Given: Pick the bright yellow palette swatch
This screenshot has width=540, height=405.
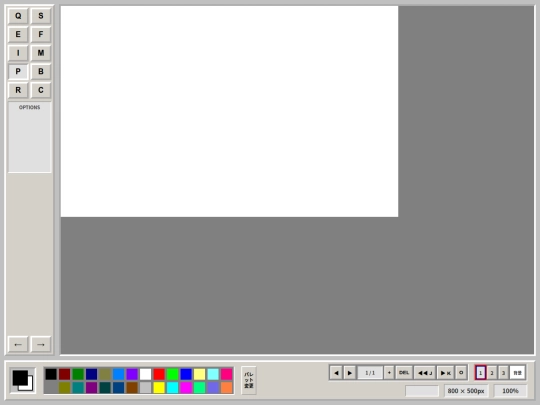Looking at the screenshot, I should [159, 387].
